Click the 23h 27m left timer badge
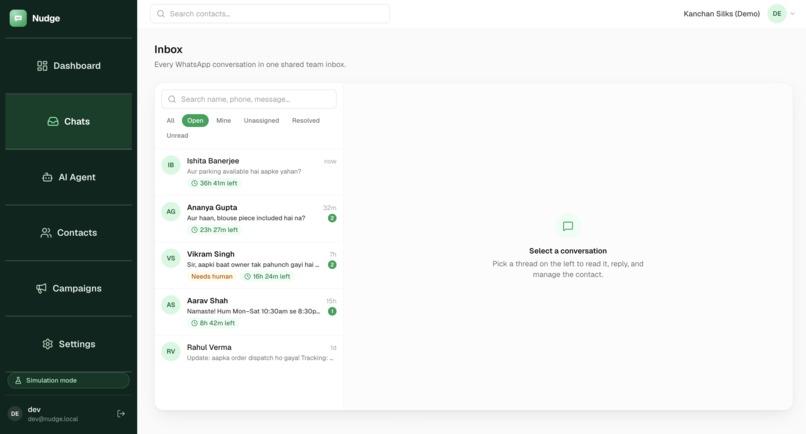This screenshot has width=806, height=434. click(214, 230)
